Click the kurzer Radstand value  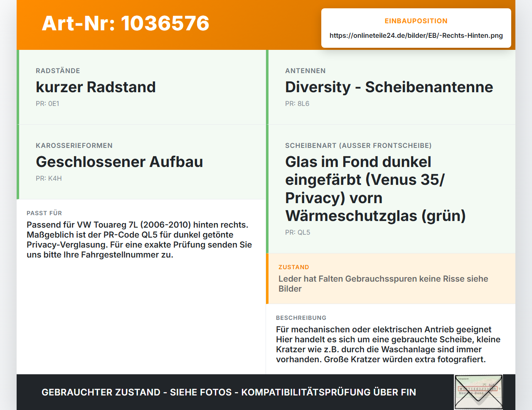pyautogui.click(x=96, y=87)
